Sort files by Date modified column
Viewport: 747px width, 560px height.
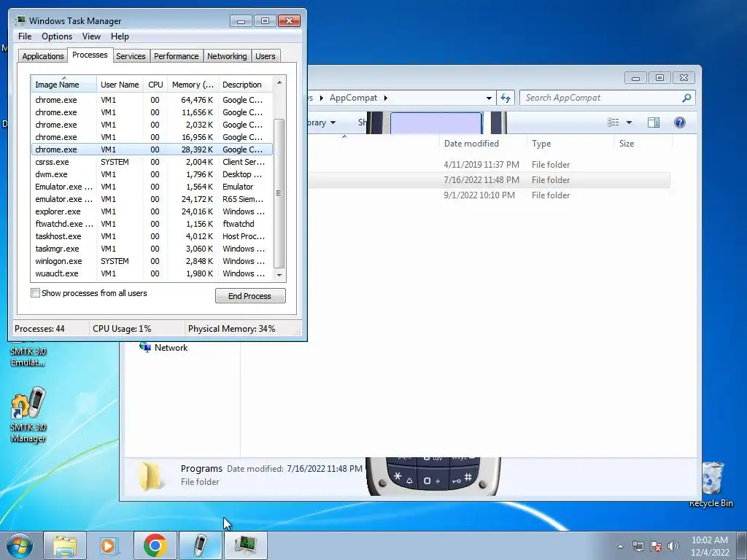483,144
